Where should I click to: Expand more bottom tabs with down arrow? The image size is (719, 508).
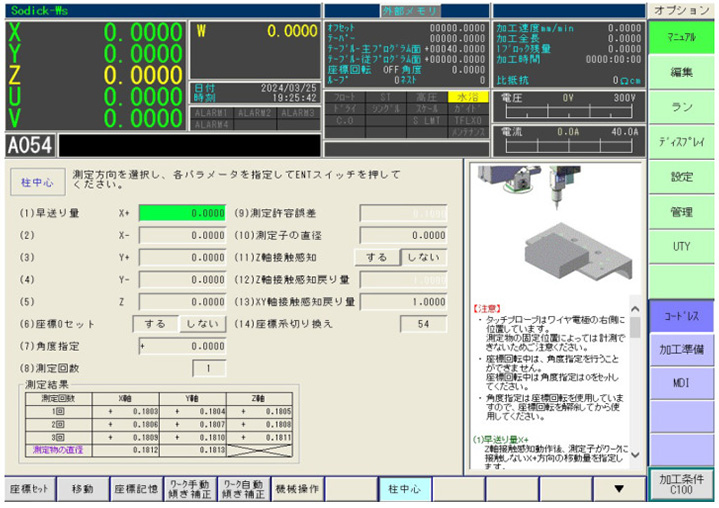click(x=619, y=489)
